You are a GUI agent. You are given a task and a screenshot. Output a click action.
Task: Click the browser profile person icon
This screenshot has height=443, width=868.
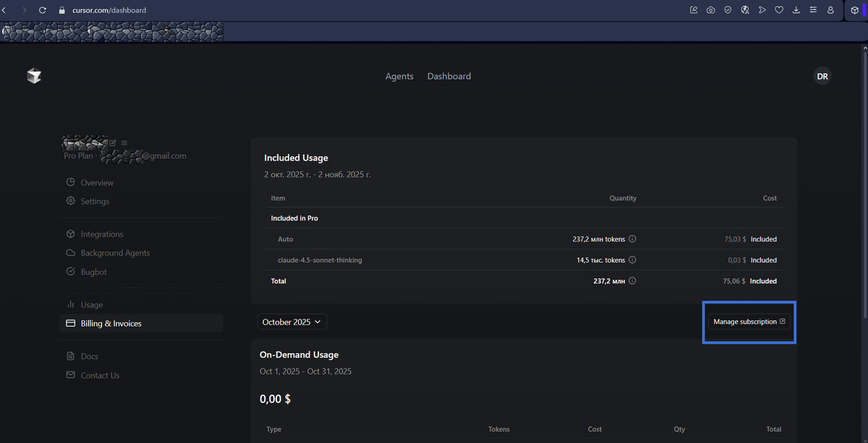click(830, 10)
